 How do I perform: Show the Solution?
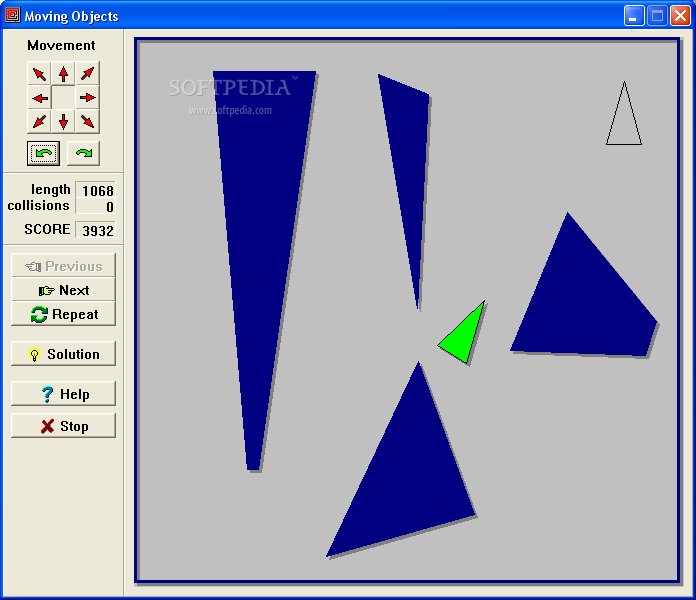click(x=63, y=354)
